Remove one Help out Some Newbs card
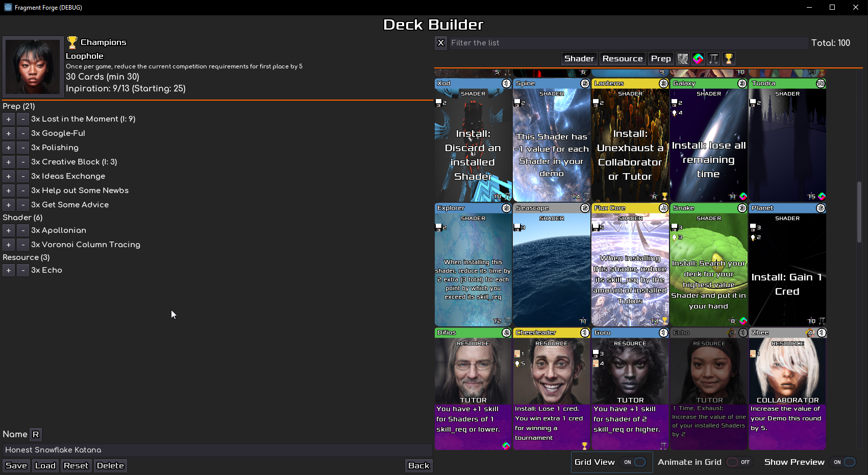This screenshot has height=475, width=868. tap(23, 191)
